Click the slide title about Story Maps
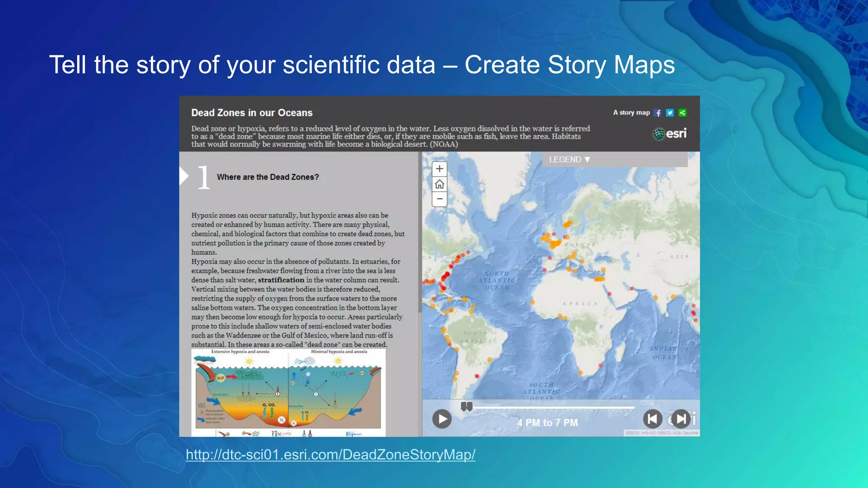This screenshot has height=488, width=868. coord(362,65)
